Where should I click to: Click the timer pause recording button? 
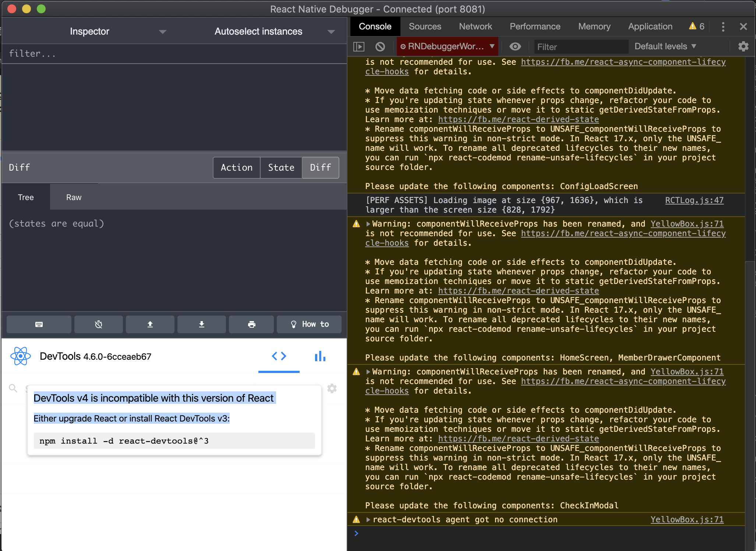(98, 324)
